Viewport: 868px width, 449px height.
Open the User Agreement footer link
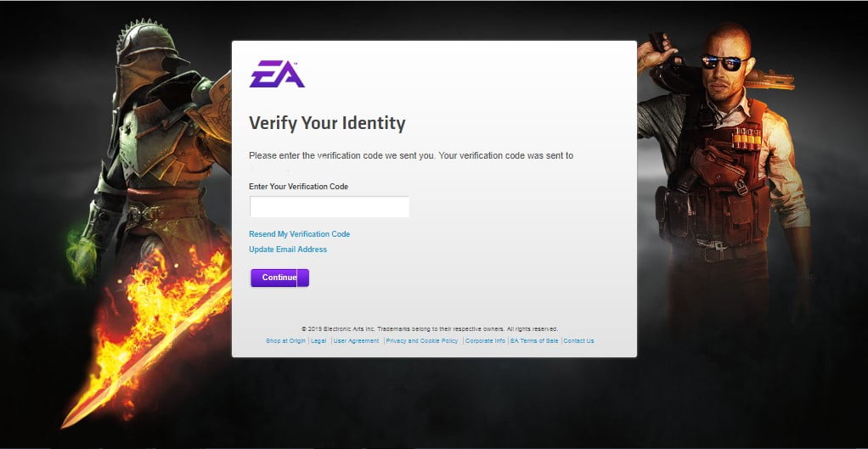coord(356,341)
